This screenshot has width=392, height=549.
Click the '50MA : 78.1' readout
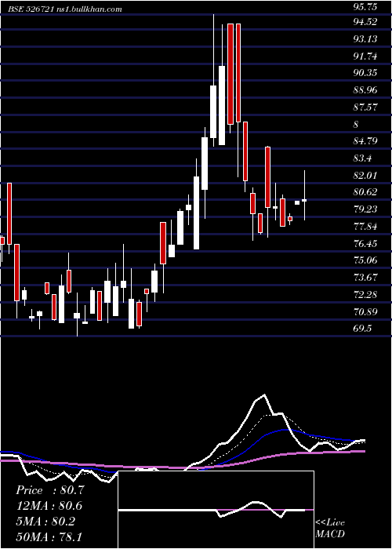[x=50, y=536]
